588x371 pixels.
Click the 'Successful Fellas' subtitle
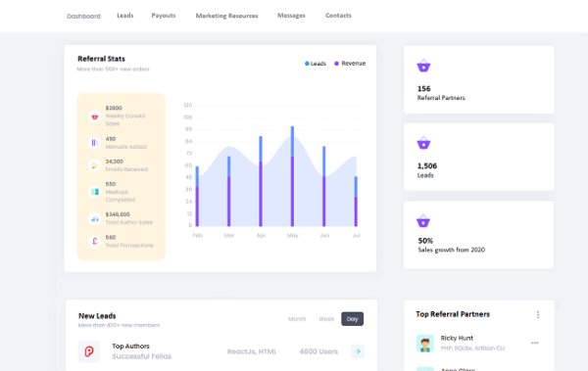point(142,356)
